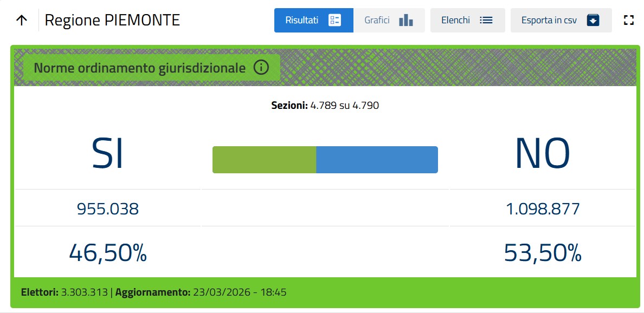This screenshot has height=313, width=644.
Task: Click the Norme ordinamento giurisdizionale title
Action: [x=140, y=68]
